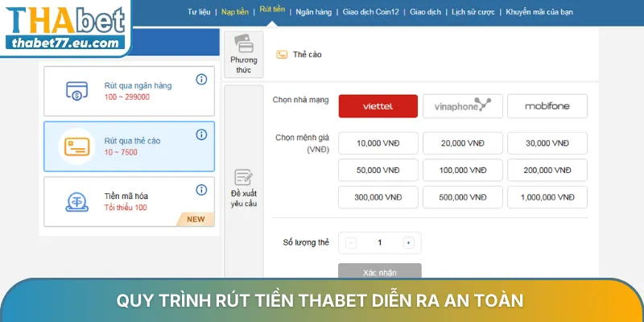The image size is (644, 322).
Task: Click the cryptocurrency Tether coin icon
Action: tap(76, 202)
